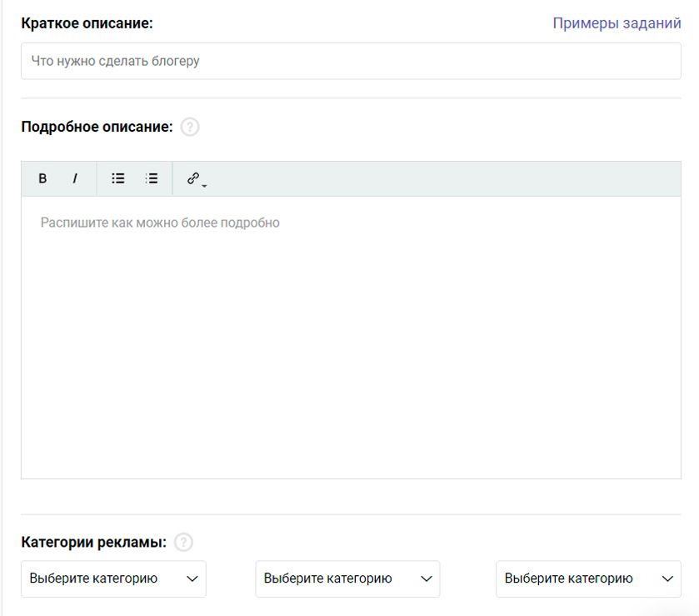Image resolution: width=699 pixels, height=616 pixels.
Task: Click the Категории рекламы label
Action: coord(93,542)
